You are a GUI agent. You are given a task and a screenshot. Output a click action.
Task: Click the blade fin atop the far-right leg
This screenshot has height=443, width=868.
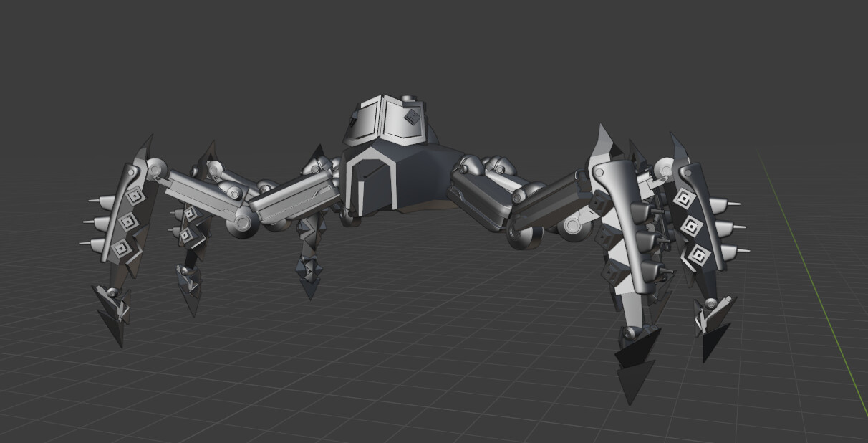677,147
